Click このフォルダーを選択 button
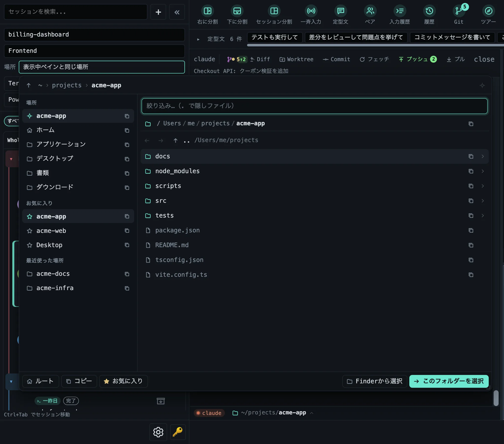Screen dimensions: 504x444 [449, 381]
